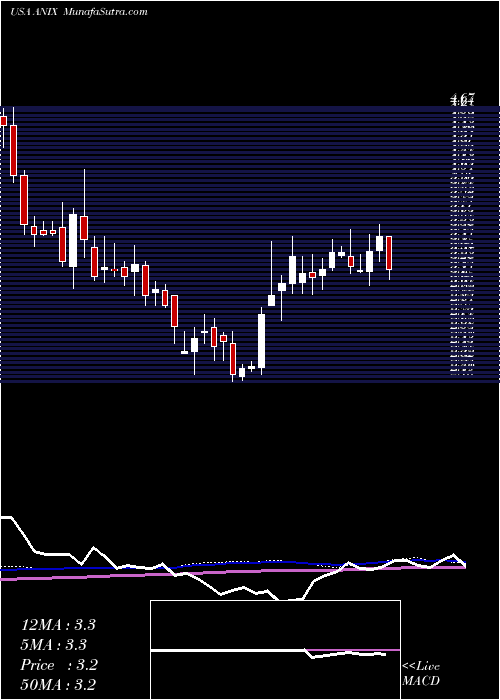
Task: Click the "USA ANIX MunafaSutra.com" chart title
Action: point(79,12)
